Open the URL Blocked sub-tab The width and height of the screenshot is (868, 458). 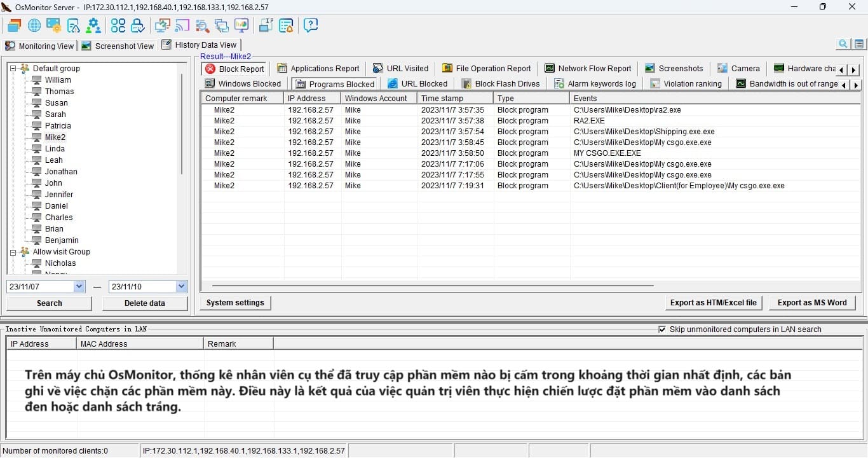click(x=417, y=83)
